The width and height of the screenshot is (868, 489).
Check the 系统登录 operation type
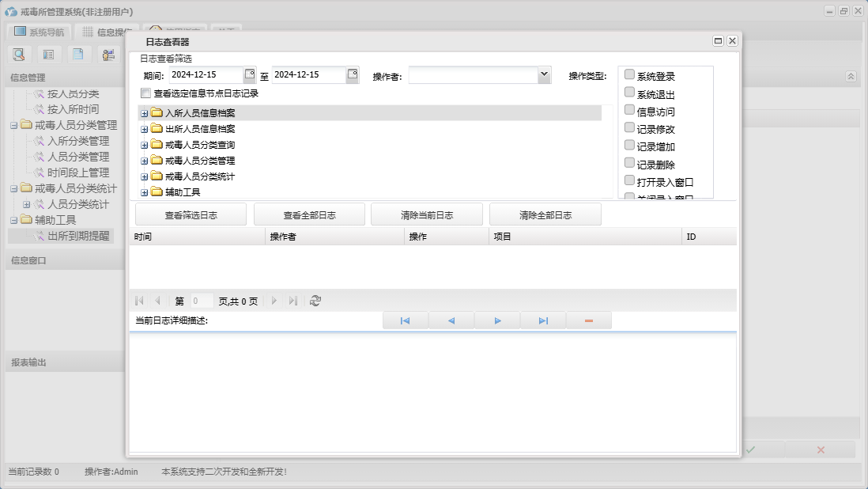(x=629, y=75)
